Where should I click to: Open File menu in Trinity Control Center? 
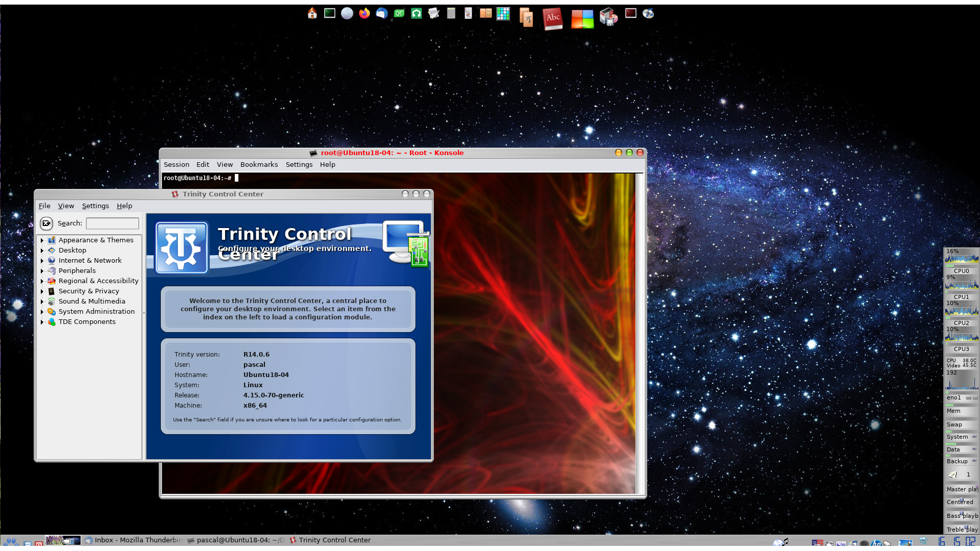pos(44,206)
